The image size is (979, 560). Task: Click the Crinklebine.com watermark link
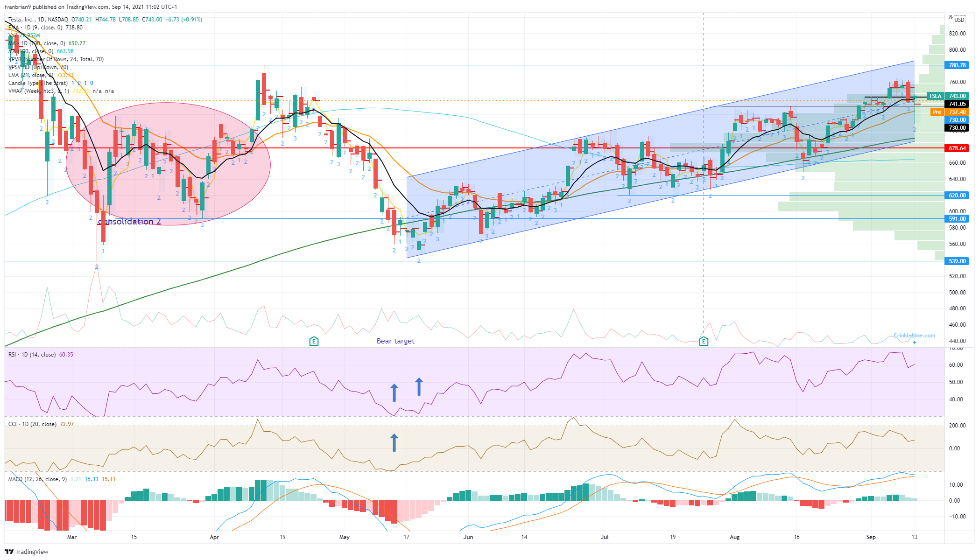coord(914,336)
